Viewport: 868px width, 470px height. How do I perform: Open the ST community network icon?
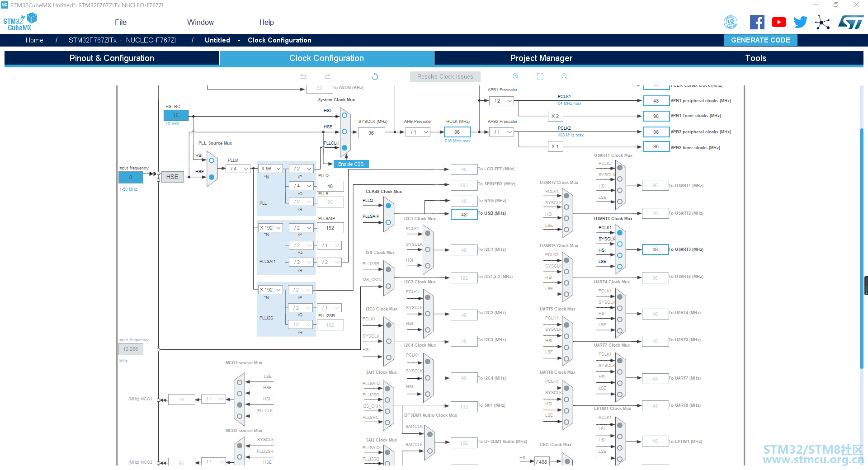pyautogui.click(x=822, y=23)
